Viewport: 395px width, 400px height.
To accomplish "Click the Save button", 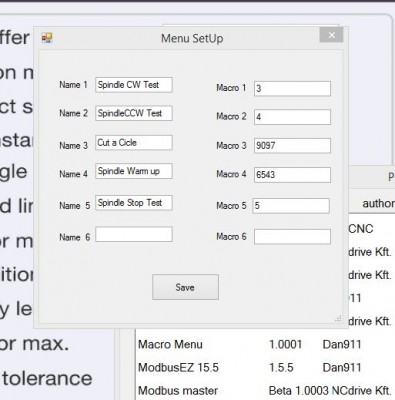I will pyautogui.click(x=185, y=287).
